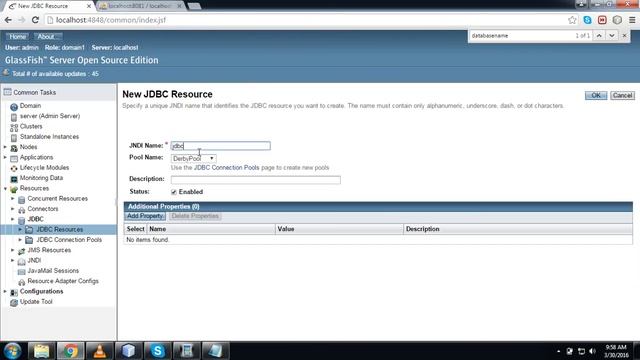Click the Update Tool icon

pyautogui.click(x=14, y=302)
